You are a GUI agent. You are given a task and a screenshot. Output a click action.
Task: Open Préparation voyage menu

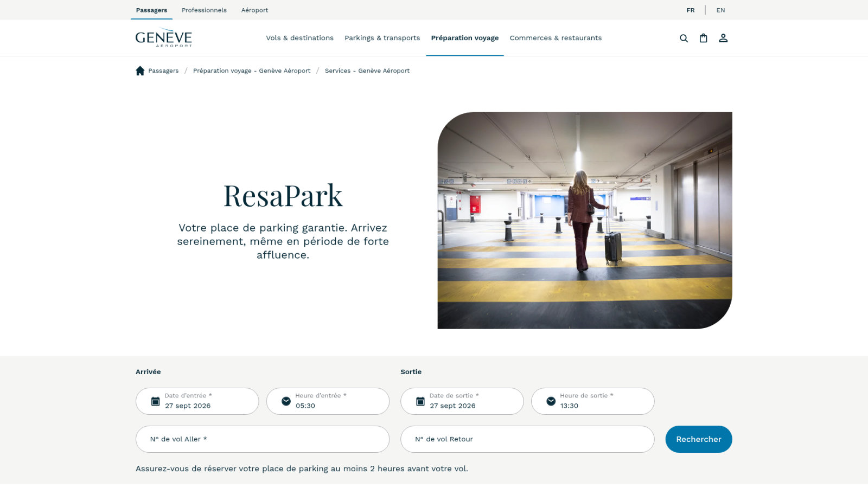pos(465,38)
